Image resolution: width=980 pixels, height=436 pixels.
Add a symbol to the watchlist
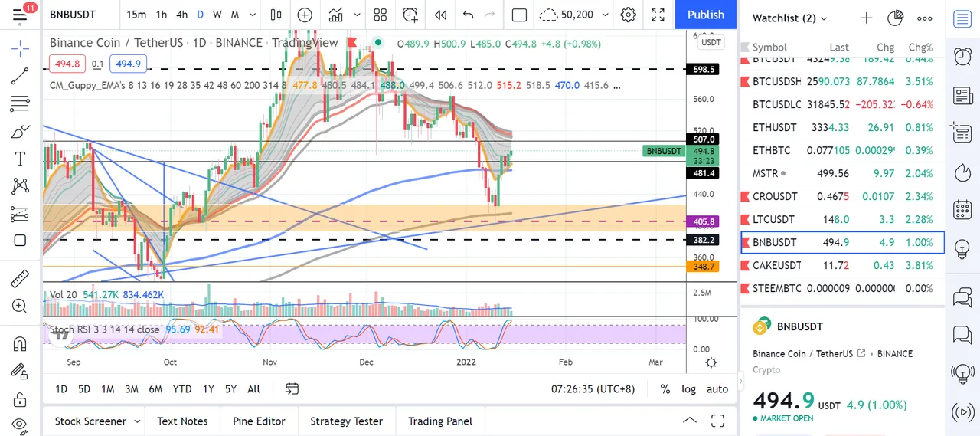pos(866,18)
